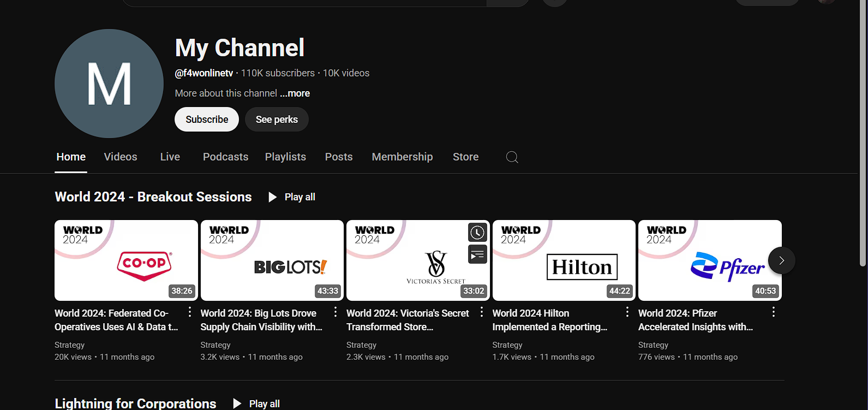Switch to the Videos tab
Image resolution: width=868 pixels, height=410 pixels.
click(x=121, y=157)
